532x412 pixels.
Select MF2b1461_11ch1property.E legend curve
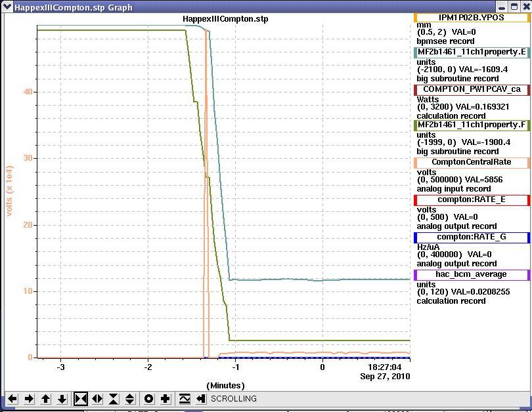tap(472, 52)
